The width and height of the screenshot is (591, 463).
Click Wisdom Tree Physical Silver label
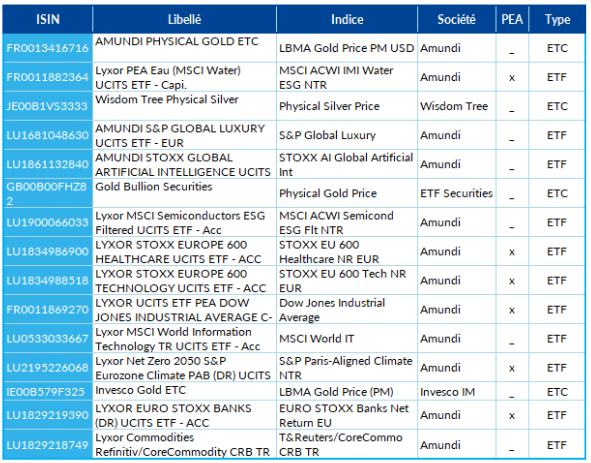click(x=167, y=100)
